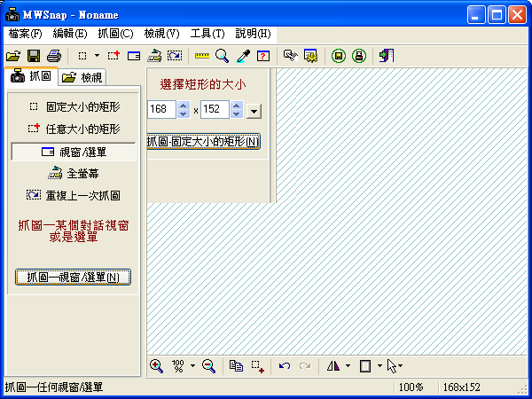This screenshot has width=532, height=399.
Task: Switch to the 抓圖 tab
Action: click(x=31, y=75)
